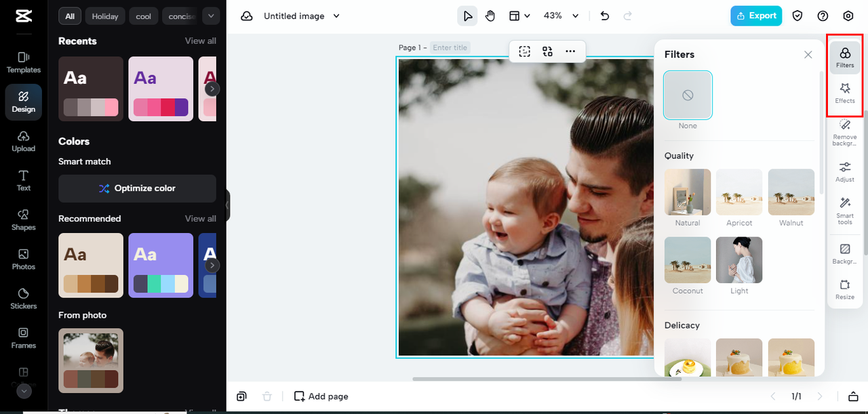This screenshot has width=868, height=414.
Task: Expand the Untitled image title dropdown
Action: [x=337, y=16]
